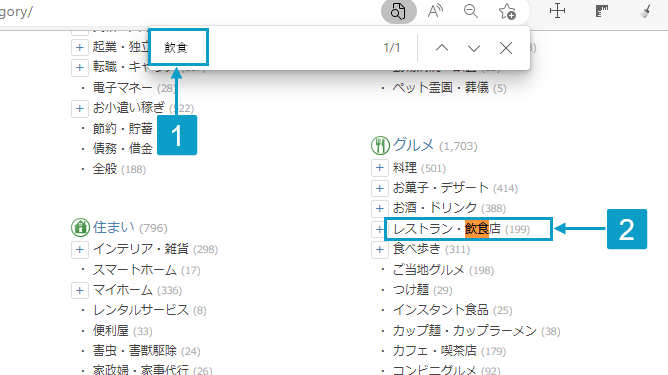Open the スマートホーム category link
The height and width of the screenshot is (375, 668).
click(x=135, y=270)
